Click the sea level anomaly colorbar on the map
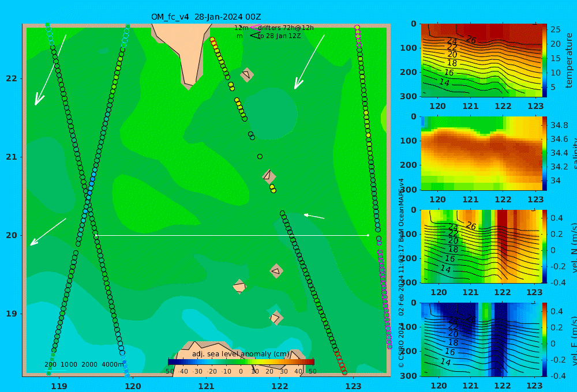Screen dimensions: 577x392 (x=241, y=362)
